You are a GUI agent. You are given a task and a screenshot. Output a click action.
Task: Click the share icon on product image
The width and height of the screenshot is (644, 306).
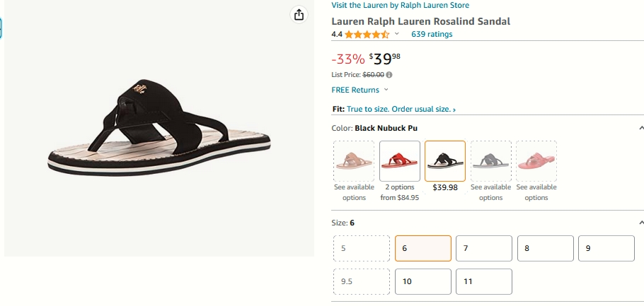pyautogui.click(x=299, y=15)
